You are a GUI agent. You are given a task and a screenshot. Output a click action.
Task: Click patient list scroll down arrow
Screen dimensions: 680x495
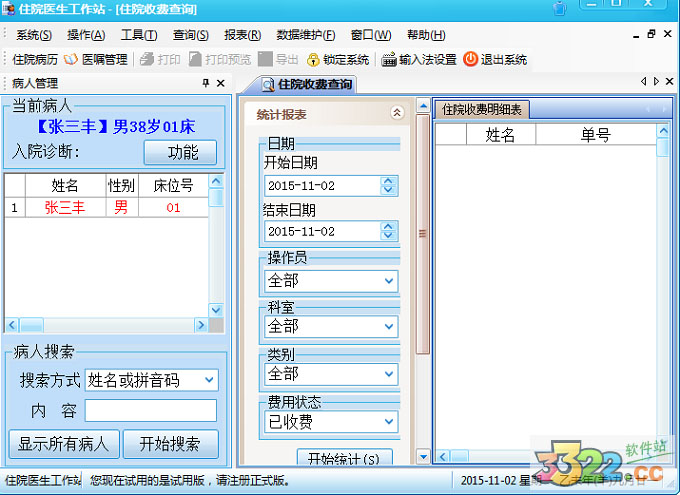216,310
